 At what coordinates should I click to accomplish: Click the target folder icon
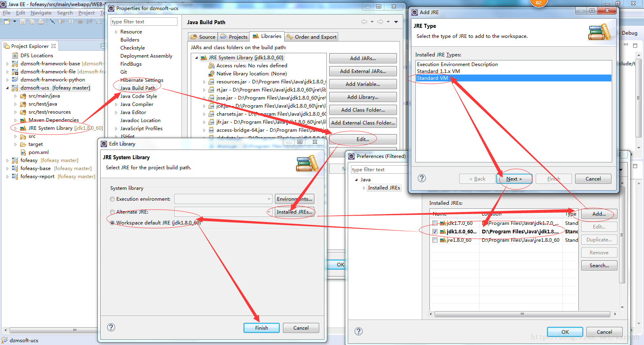(x=23, y=144)
